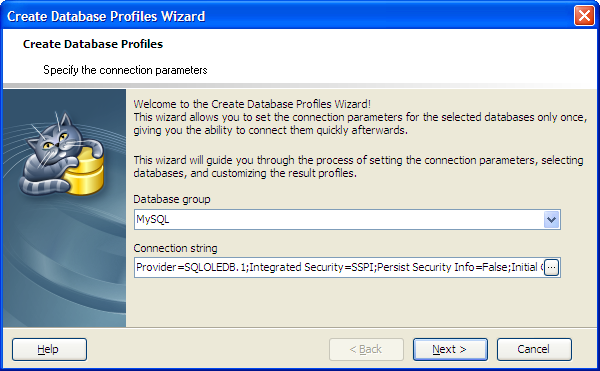This screenshot has height=371, width=600.
Task: Click the 'Welcome to the Create Database' line
Action: pos(252,104)
